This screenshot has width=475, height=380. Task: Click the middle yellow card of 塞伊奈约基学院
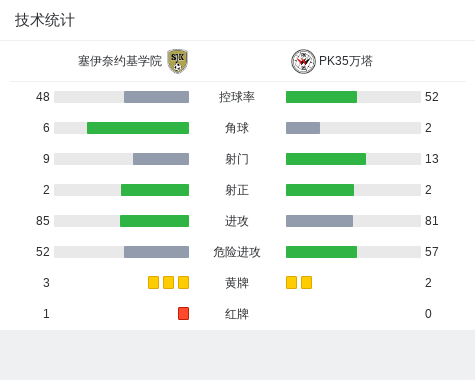168,282
